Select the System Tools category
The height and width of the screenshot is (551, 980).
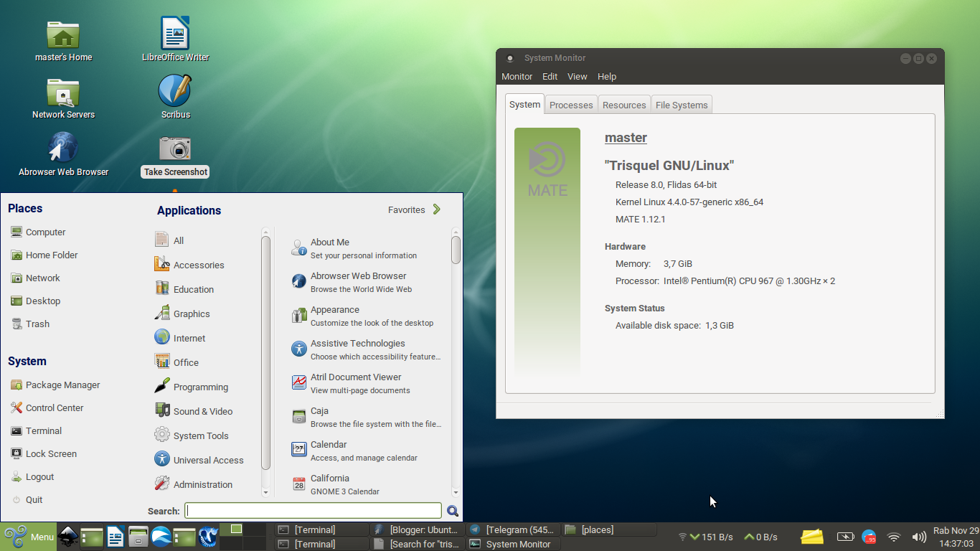[206, 435]
